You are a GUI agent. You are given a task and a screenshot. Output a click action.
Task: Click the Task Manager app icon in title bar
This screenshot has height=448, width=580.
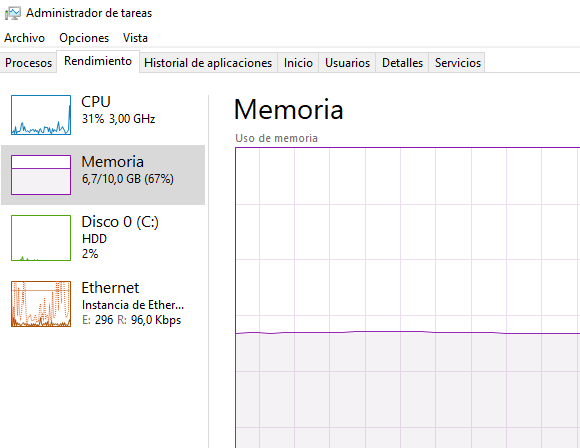[x=13, y=13]
